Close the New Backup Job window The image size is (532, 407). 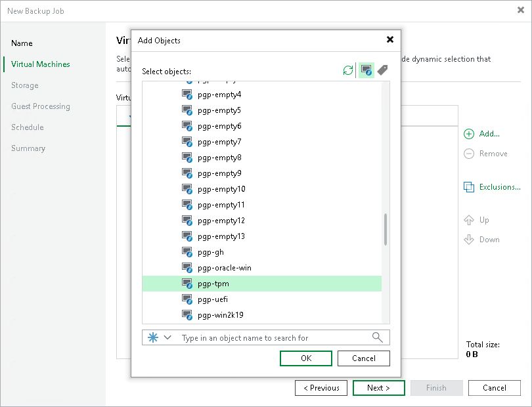click(x=521, y=11)
